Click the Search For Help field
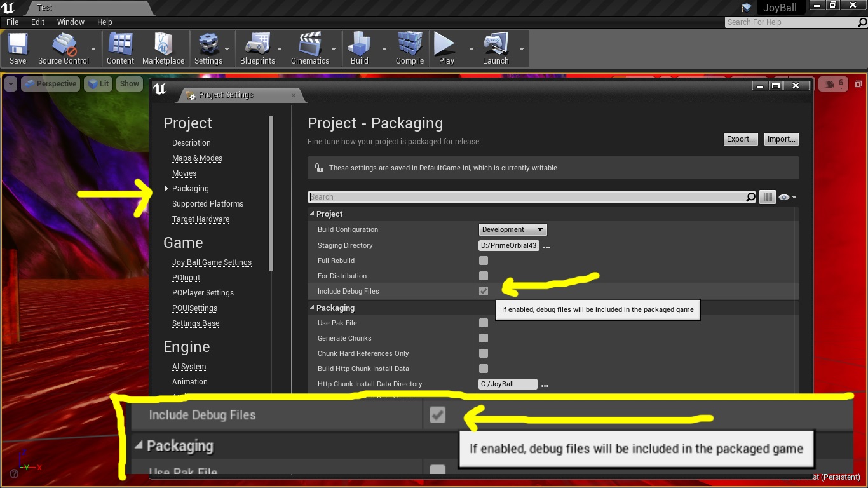The width and height of the screenshot is (868, 488). (792, 22)
